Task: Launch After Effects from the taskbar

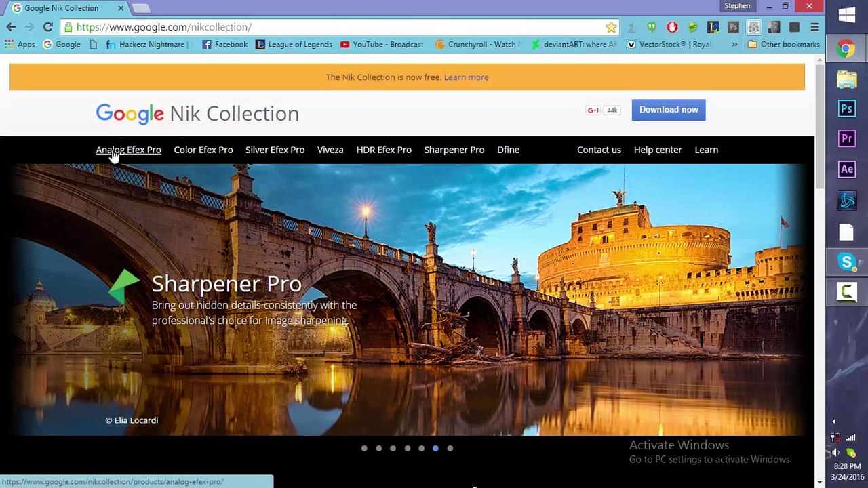Action: click(846, 169)
